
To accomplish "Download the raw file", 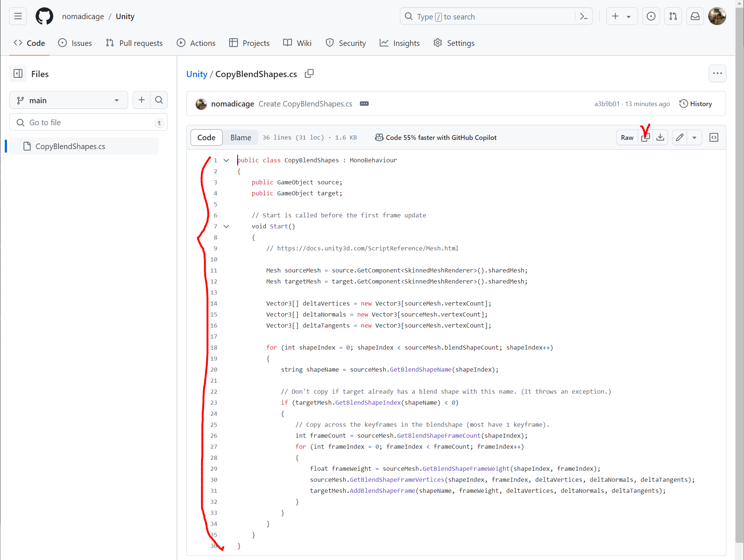I will [x=660, y=138].
